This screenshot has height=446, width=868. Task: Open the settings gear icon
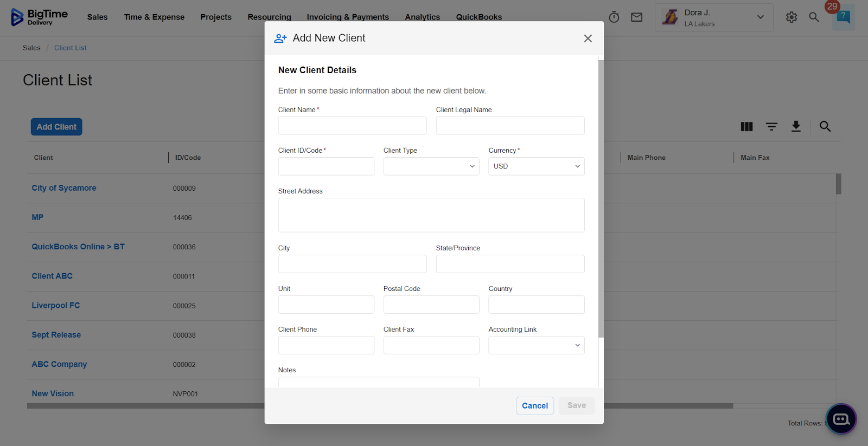coord(792,17)
